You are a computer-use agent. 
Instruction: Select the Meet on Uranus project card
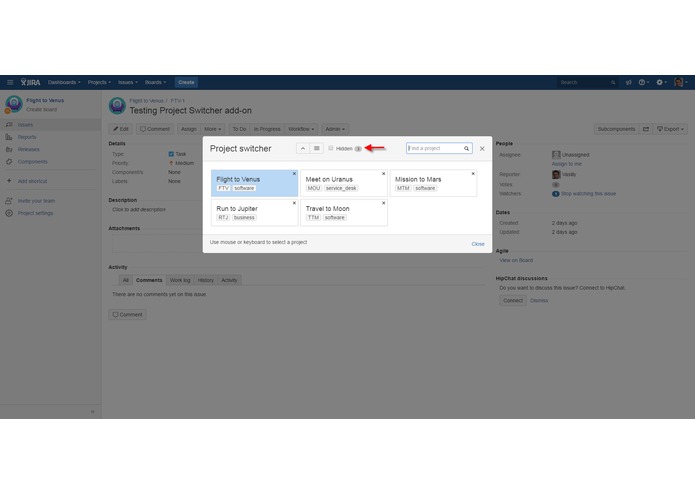point(344,183)
